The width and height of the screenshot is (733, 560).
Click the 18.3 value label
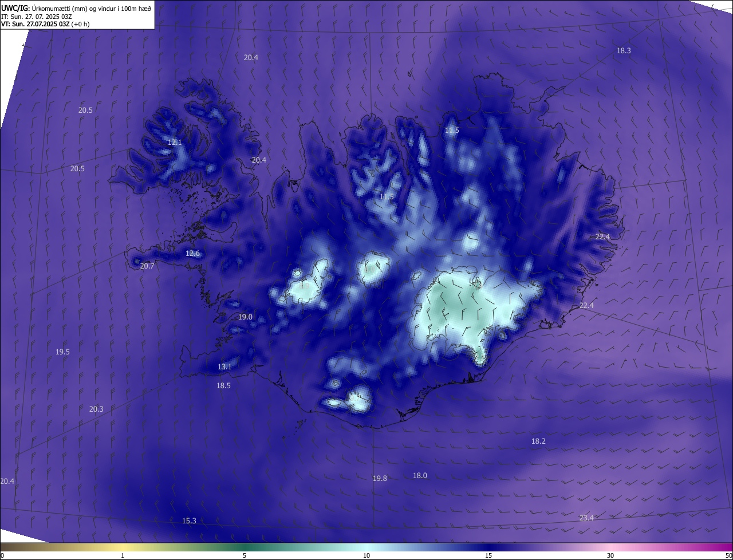coord(624,50)
